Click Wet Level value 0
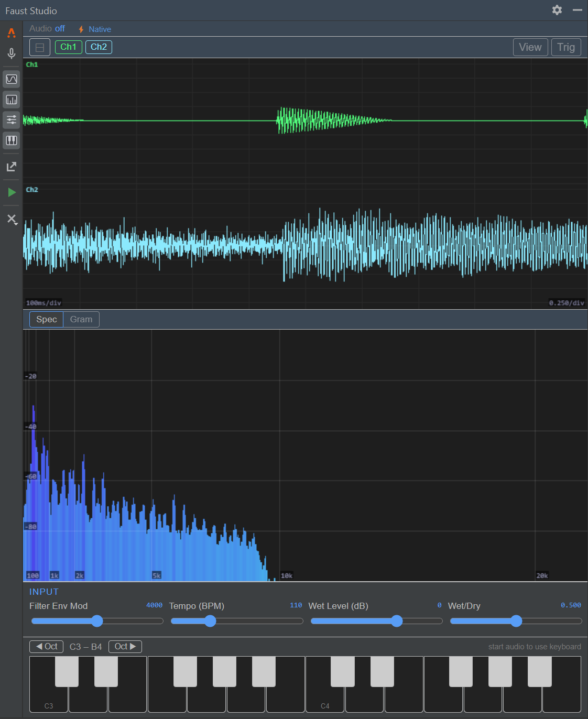Image resolution: width=588 pixels, height=719 pixels. (x=440, y=605)
